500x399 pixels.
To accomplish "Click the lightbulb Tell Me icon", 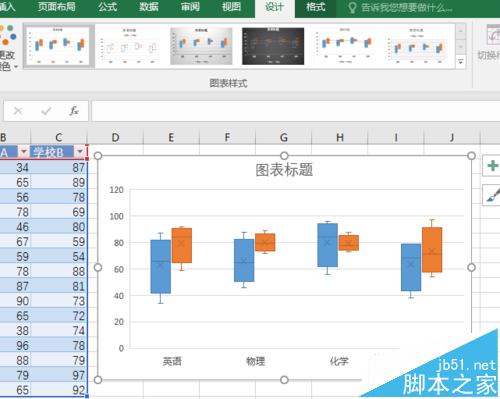I will [352, 8].
